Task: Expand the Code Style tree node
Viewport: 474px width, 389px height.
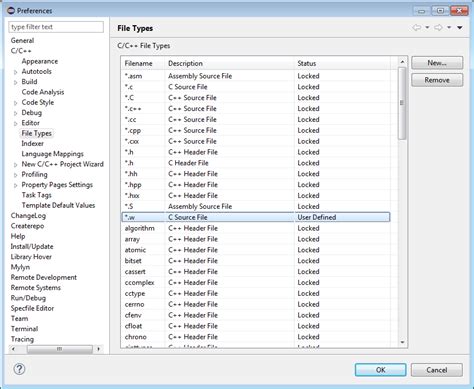Action: pyautogui.click(x=15, y=103)
